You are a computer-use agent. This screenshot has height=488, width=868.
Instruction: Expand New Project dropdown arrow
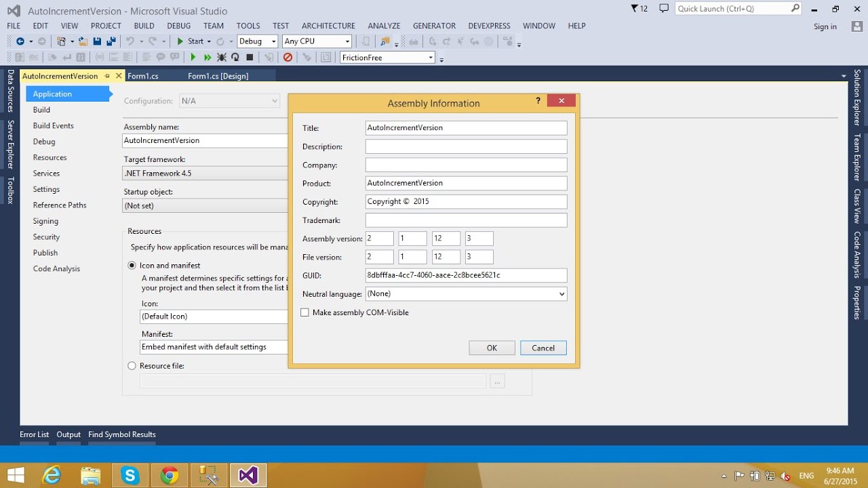[72, 41]
